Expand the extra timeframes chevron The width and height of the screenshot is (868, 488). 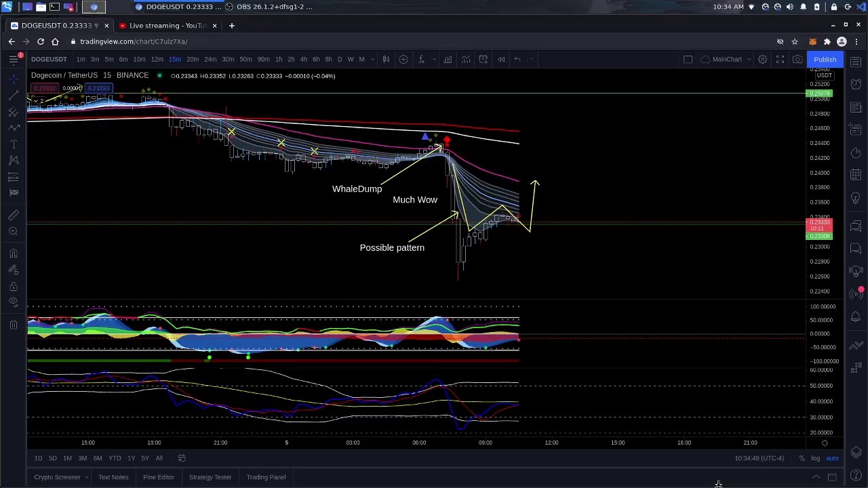click(x=372, y=60)
